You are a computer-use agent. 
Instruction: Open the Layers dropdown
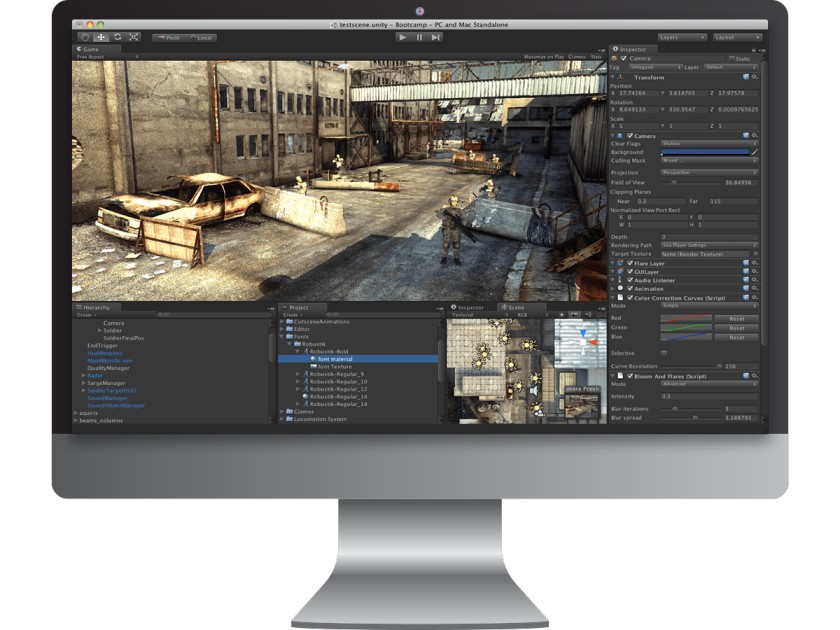682,38
